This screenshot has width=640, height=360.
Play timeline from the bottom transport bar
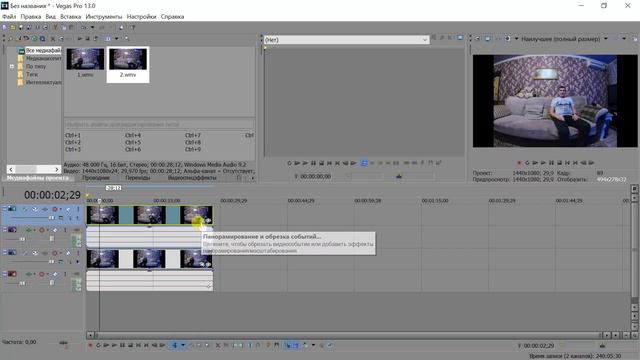(x=114, y=345)
